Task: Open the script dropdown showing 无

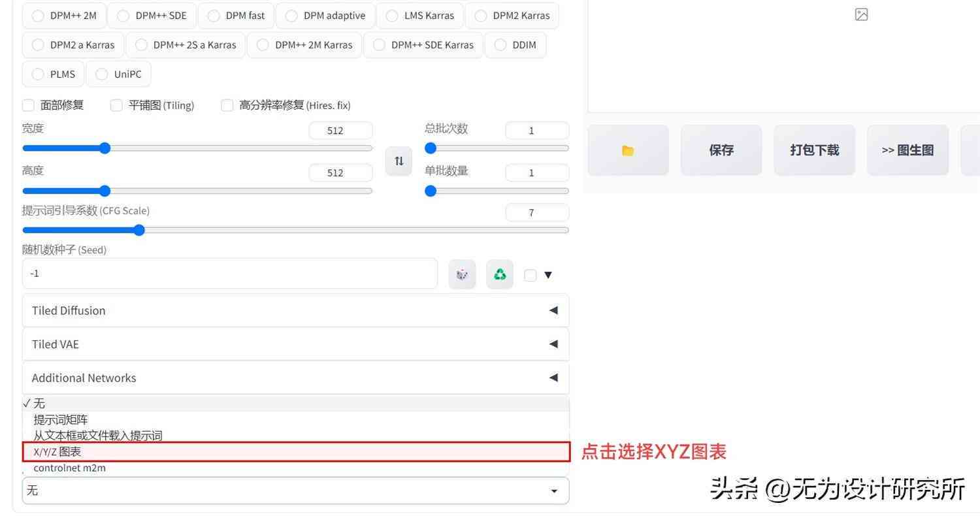Action: click(x=295, y=491)
